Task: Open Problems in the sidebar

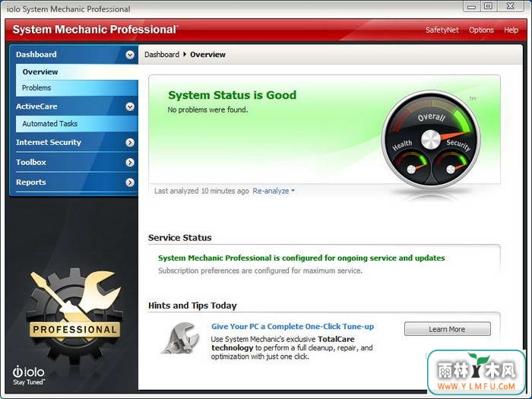Action: pyautogui.click(x=77, y=88)
